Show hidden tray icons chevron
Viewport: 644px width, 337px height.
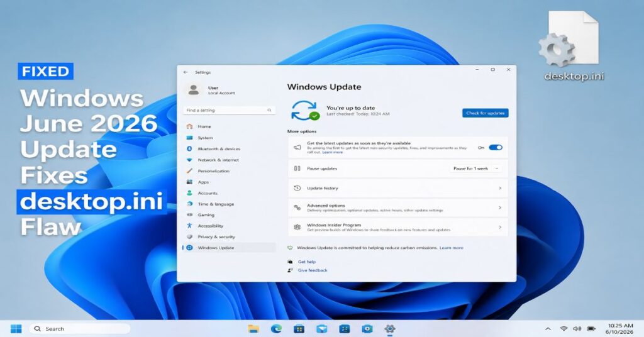[x=548, y=329]
